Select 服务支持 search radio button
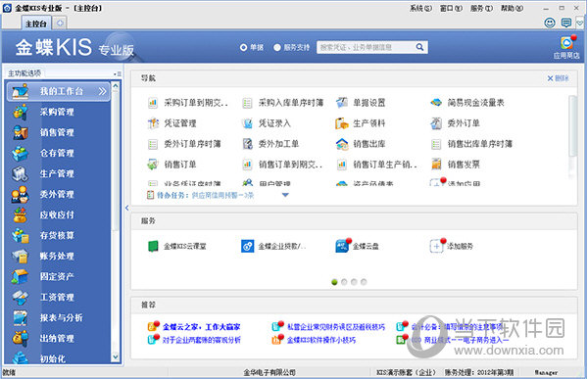This screenshot has width=588, height=379. [277, 48]
